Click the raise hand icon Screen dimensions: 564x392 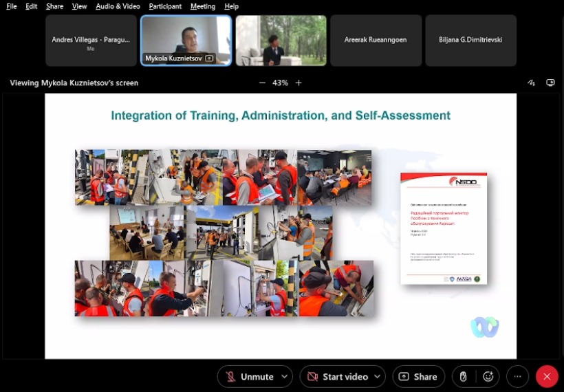pos(464,377)
